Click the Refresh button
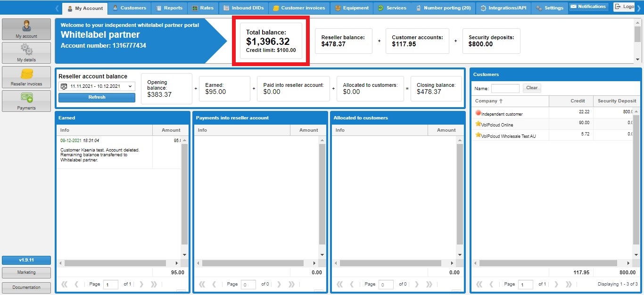The width and height of the screenshot is (644, 295). 97,97
